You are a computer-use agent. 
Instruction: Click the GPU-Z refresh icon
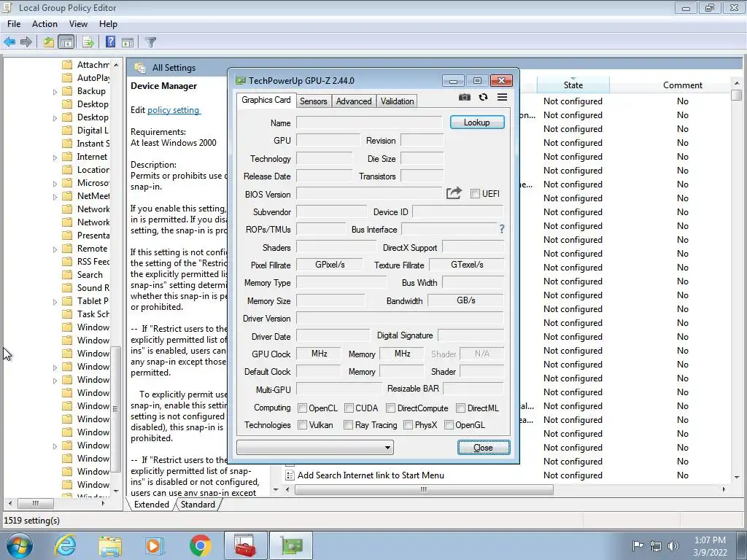483,97
